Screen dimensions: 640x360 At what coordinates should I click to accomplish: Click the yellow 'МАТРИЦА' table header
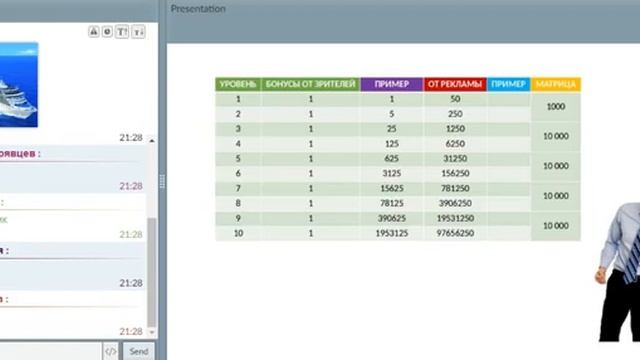[556, 84]
